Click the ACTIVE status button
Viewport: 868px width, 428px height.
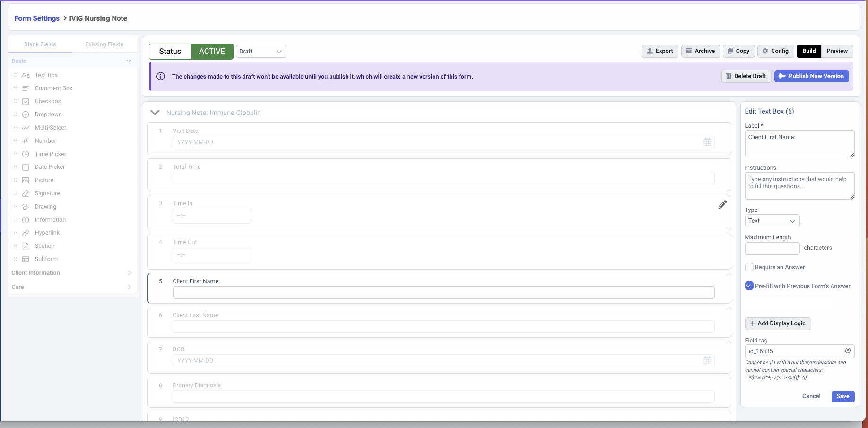pyautogui.click(x=212, y=52)
